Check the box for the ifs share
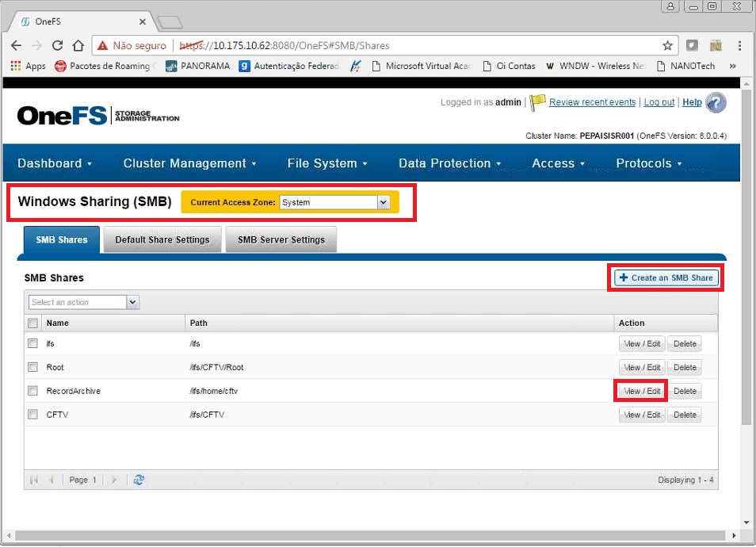 point(32,343)
